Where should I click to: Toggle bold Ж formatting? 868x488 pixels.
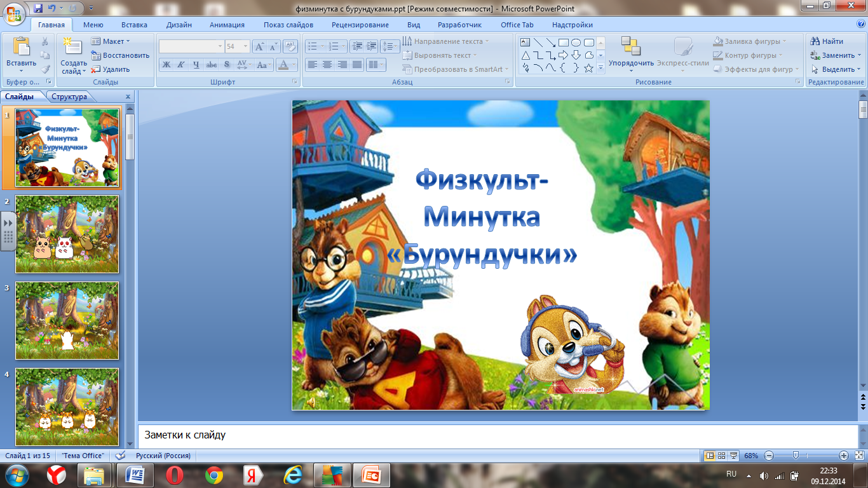point(166,65)
